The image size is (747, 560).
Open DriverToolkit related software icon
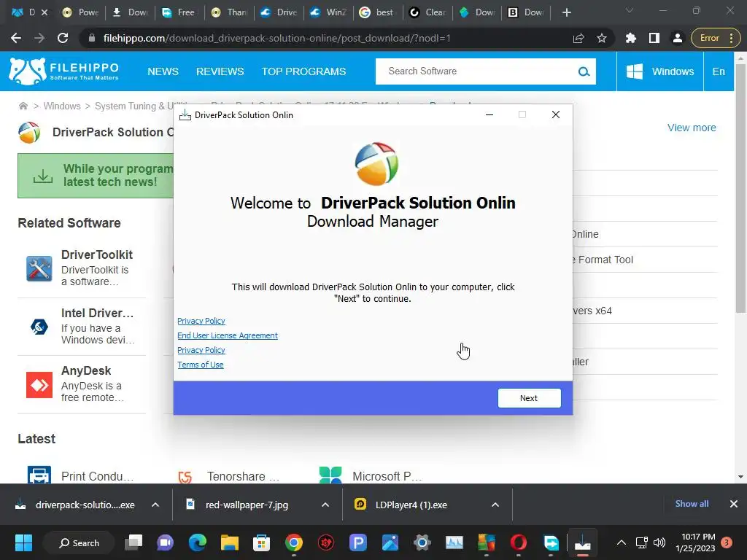[x=39, y=268]
